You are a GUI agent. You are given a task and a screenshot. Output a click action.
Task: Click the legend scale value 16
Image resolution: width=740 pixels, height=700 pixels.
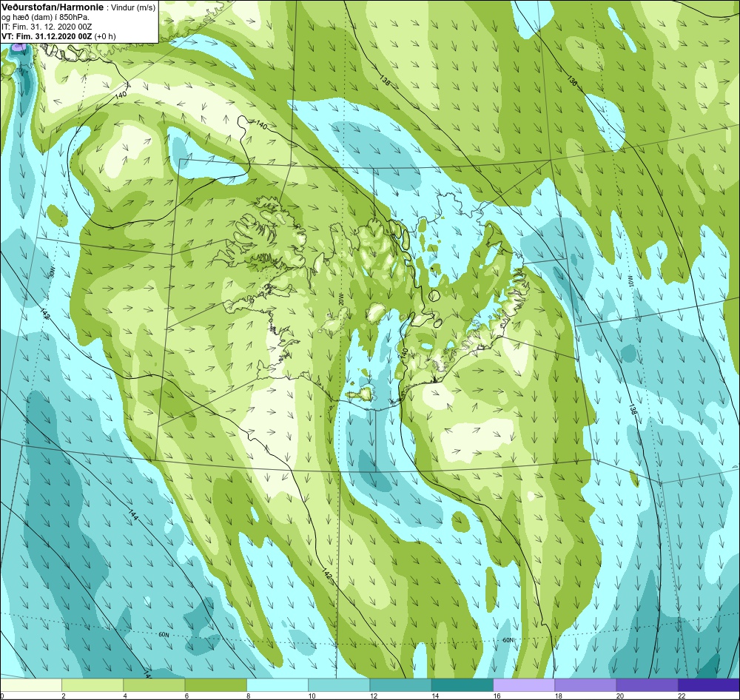[x=497, y=696]
